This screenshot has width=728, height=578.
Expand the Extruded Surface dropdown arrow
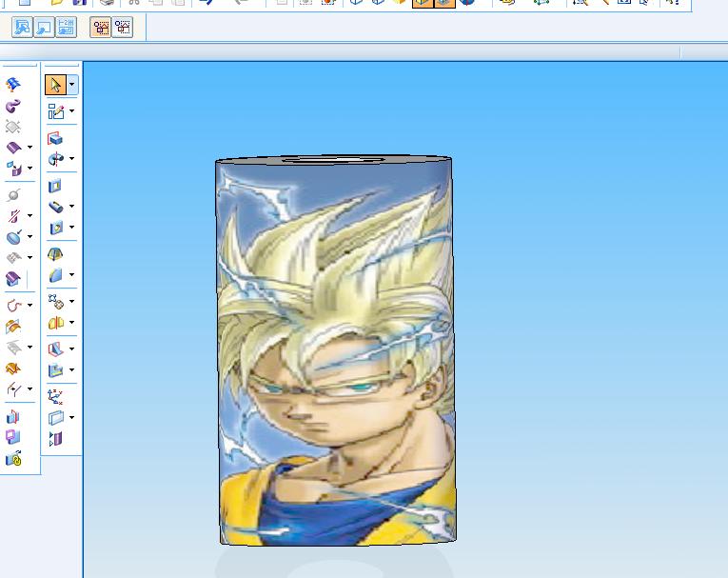click(x=30, y=147)
